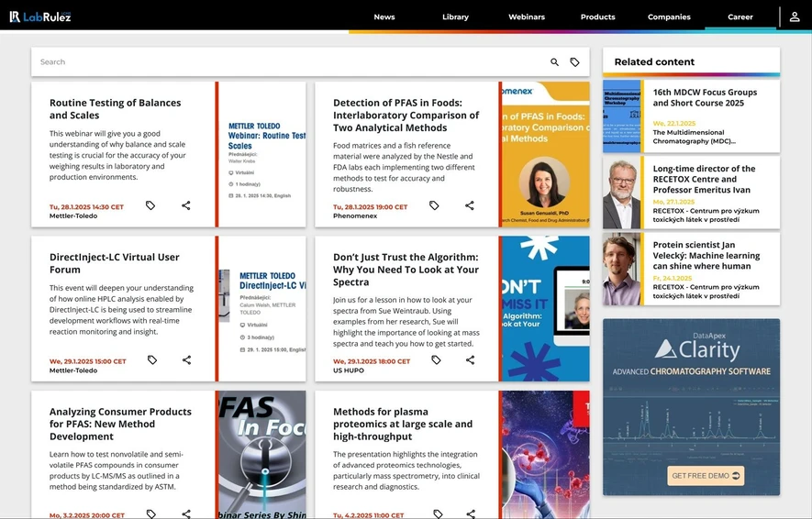
Task: Click the date We, 29.1.2025 18:00 CET
Action: click(372, 361)
